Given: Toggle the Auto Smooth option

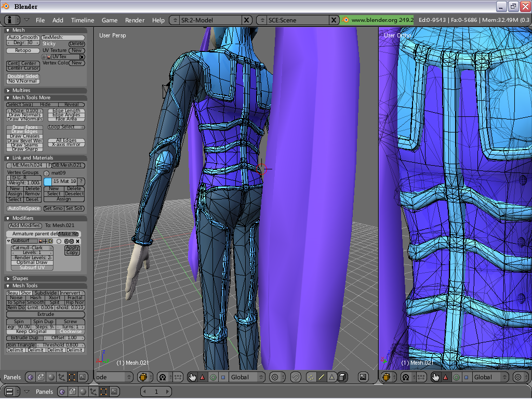Looking at the screenshot, I should click(x=23, y=37).
